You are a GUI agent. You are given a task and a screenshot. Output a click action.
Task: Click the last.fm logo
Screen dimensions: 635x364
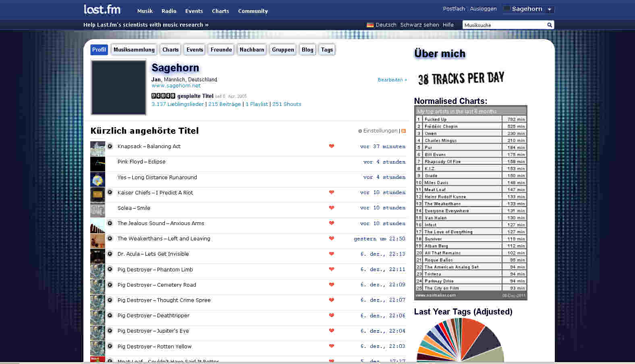coord(102,9)
